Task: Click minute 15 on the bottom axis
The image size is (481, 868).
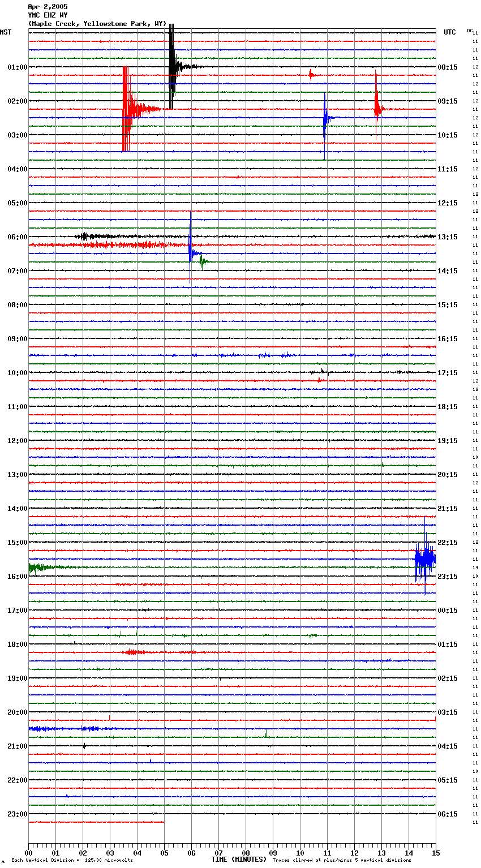Action: point(436,853)
